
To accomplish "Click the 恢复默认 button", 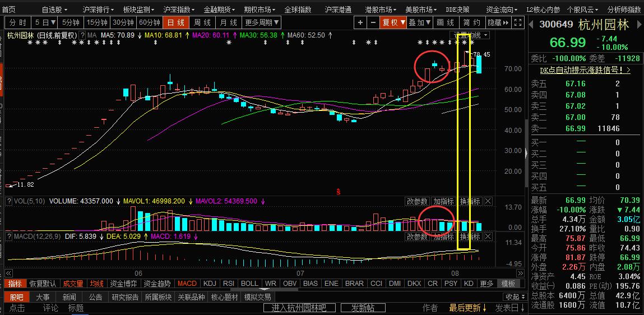I will 43,284.
